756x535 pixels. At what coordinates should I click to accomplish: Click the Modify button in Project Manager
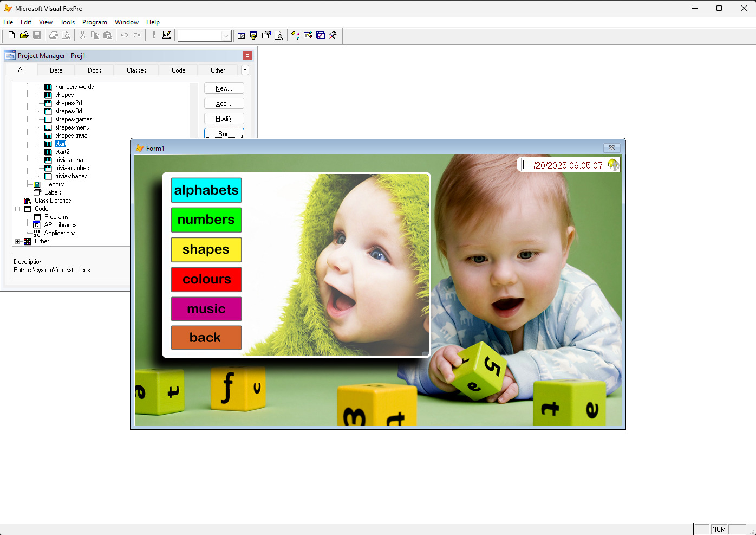[x=224, y=119]
